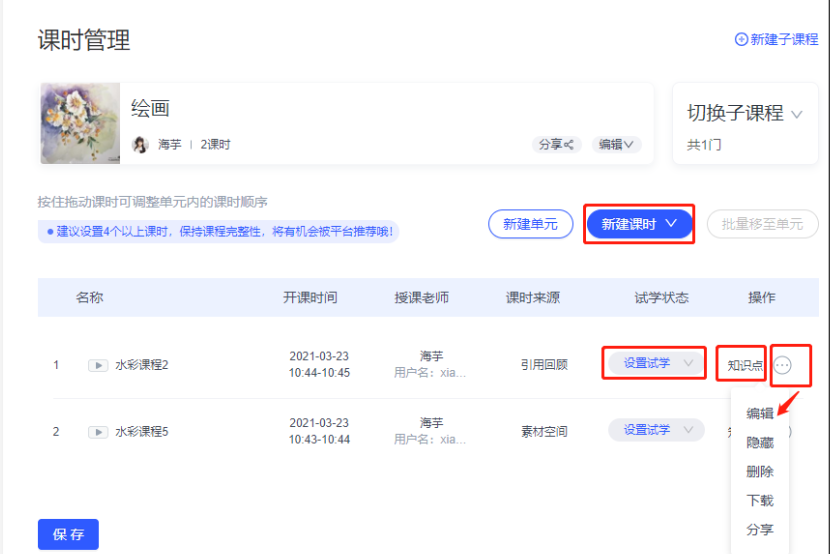This screenshot has height=554, width=830.
Task: Click the 共1门 text
Action: pos(704,144)
